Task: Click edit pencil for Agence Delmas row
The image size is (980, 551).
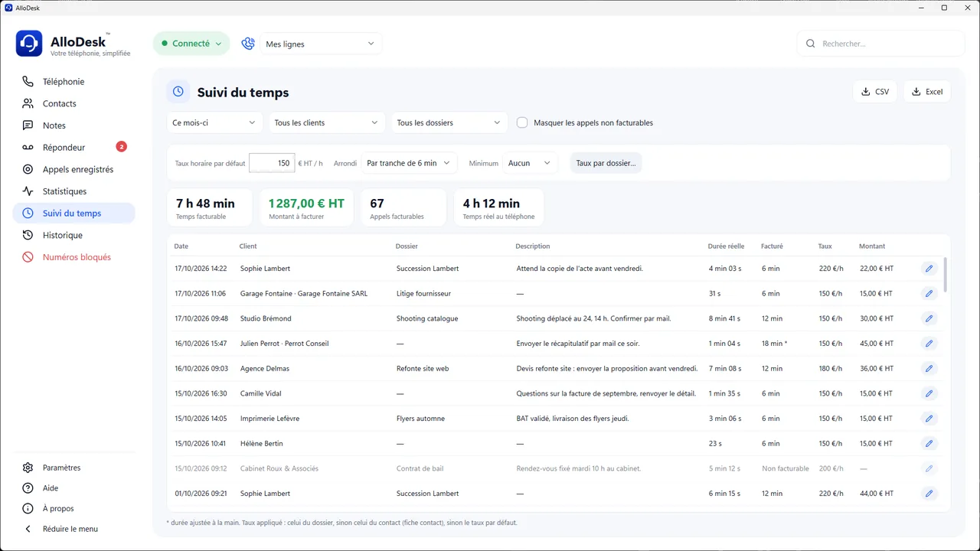Action: (x=929, y=369)
